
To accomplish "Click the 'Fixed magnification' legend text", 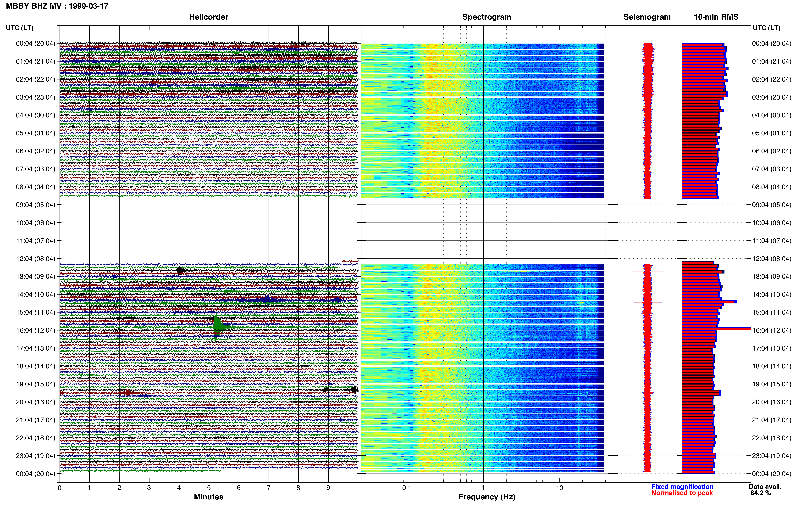I will click(x=682, y=486).
